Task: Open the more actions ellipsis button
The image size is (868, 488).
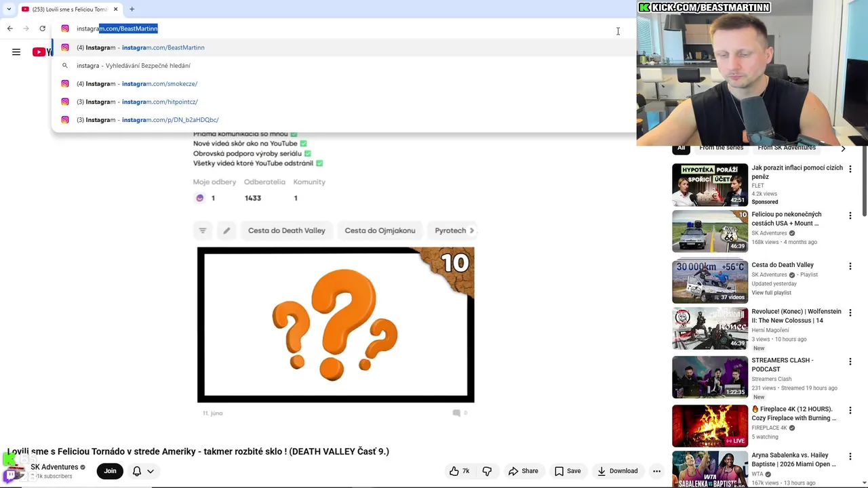Action: point(656,471)
